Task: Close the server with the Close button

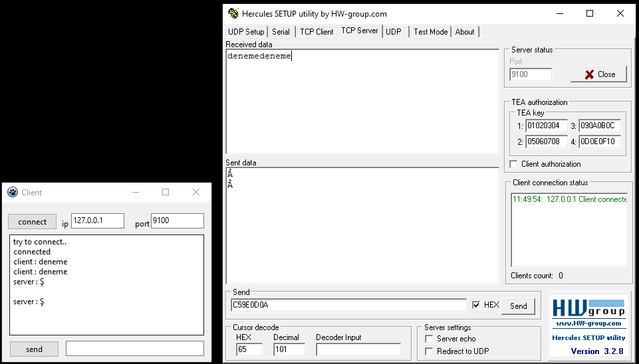Action: [x=598, y=74]
